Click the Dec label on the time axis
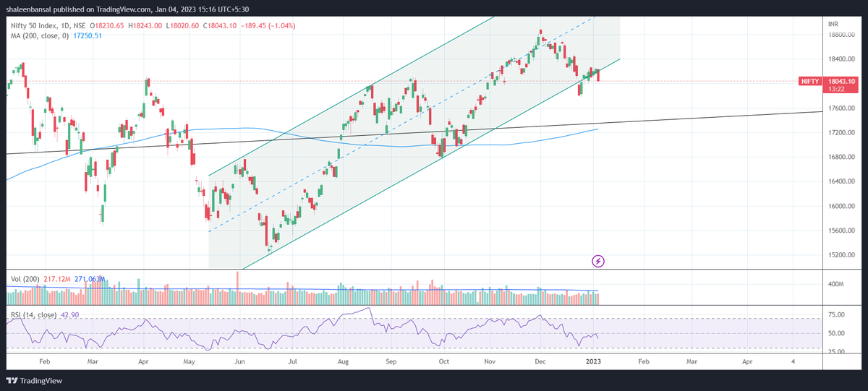The image size is (868, 391). point(541,361)
